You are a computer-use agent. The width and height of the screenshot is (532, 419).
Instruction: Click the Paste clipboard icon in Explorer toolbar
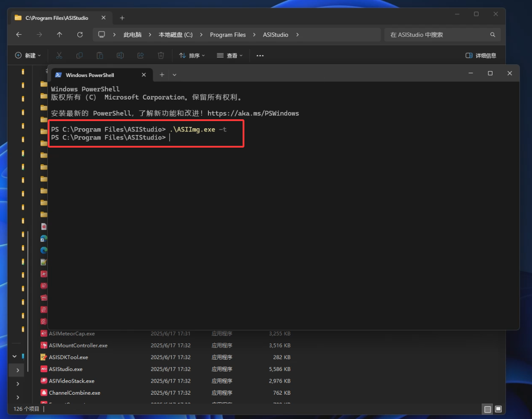coord(100,55)
